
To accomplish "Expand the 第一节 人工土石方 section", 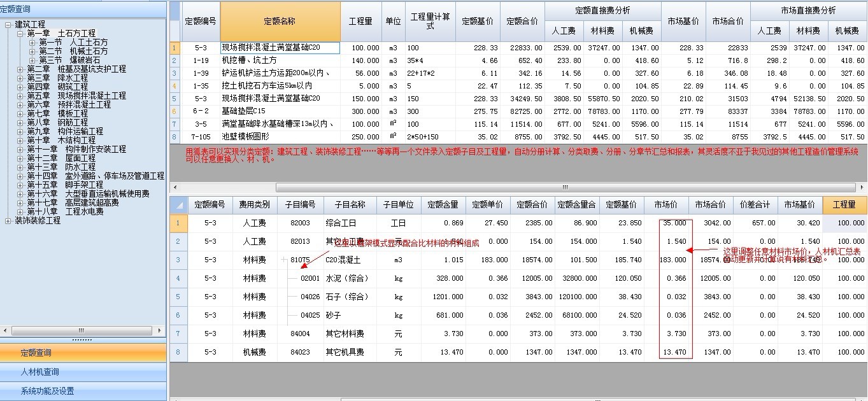I will pos(32,43).
